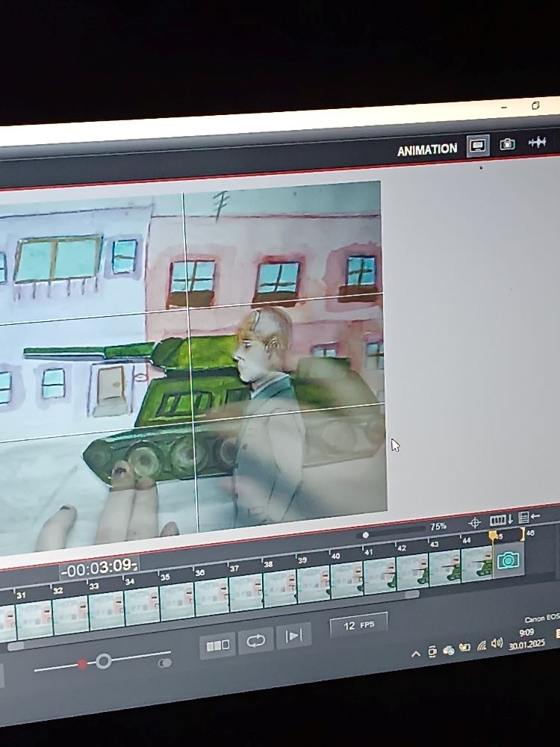The image size is (560, 747).
Task: Select frame 32 thumbnail in timeline
Action: coord(70,615)
